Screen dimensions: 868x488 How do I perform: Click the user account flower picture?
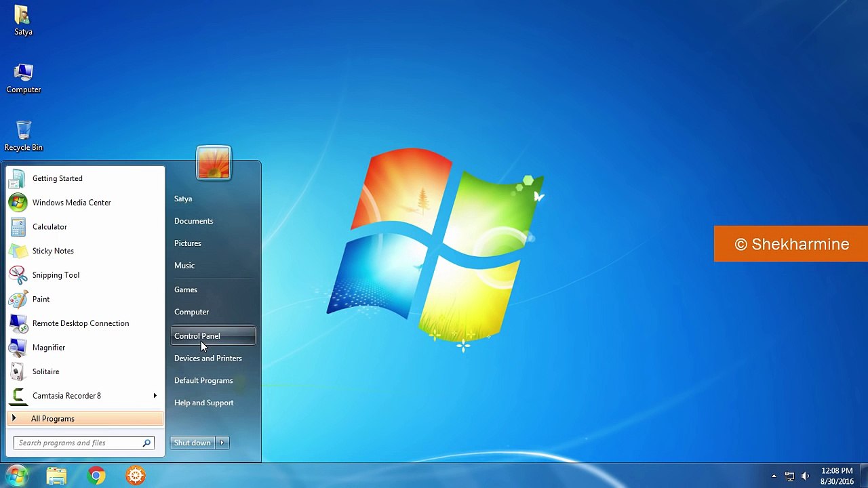[214, 163]
